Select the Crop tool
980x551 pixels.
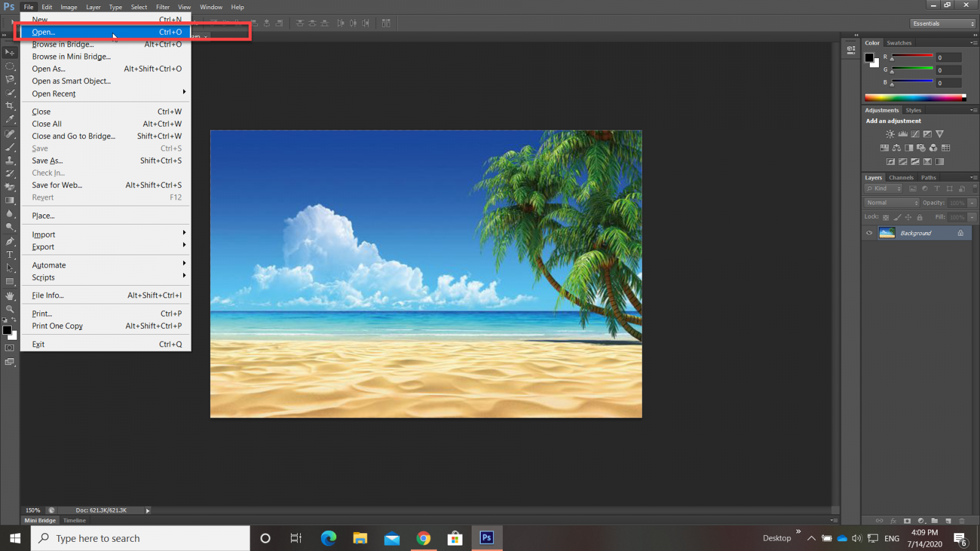pos(10,106)
